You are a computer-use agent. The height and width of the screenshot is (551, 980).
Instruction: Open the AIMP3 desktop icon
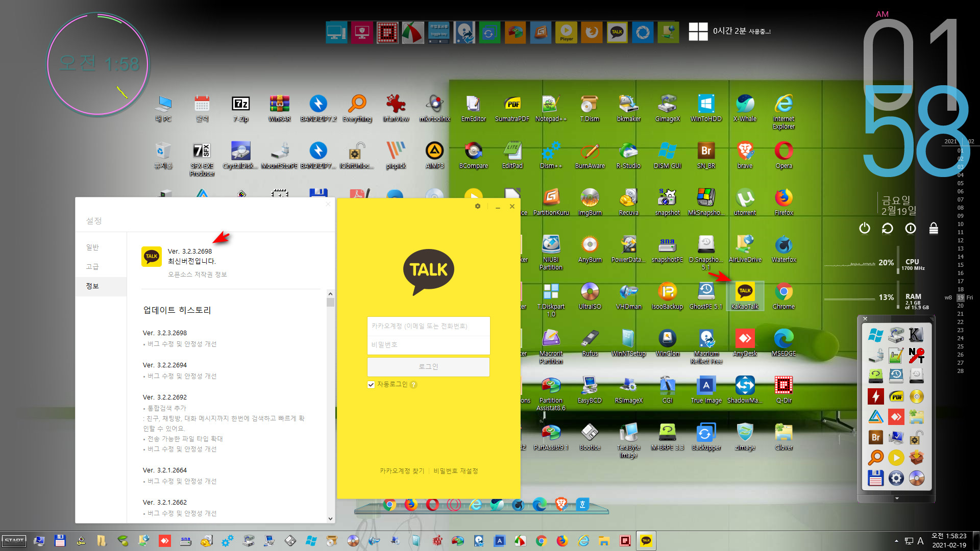[434, 155]
